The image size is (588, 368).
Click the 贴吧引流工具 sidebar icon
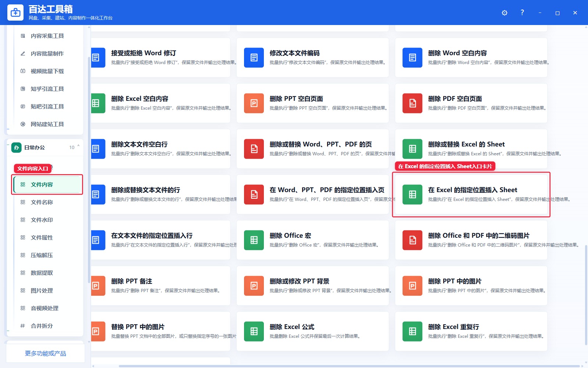pos(23,106)
